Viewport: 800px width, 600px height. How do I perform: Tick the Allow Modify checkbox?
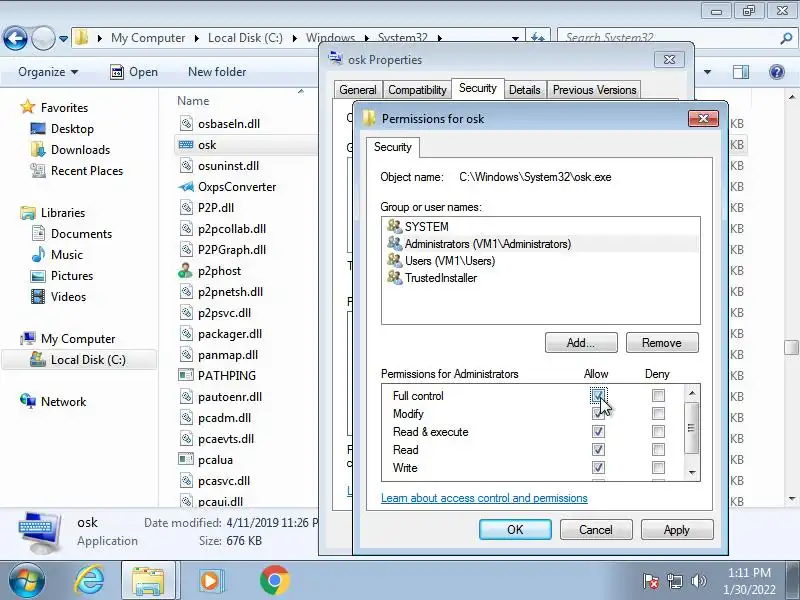point(598,413)
